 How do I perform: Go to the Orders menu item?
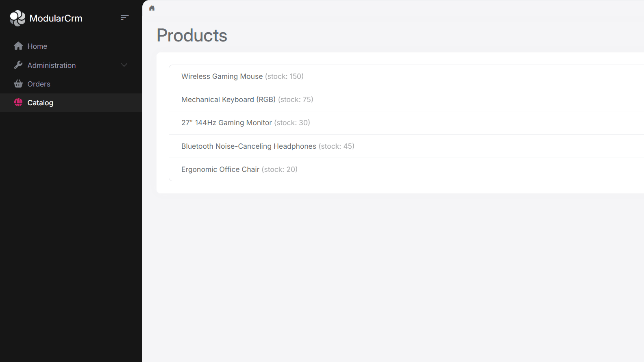[x=71, y=84]
